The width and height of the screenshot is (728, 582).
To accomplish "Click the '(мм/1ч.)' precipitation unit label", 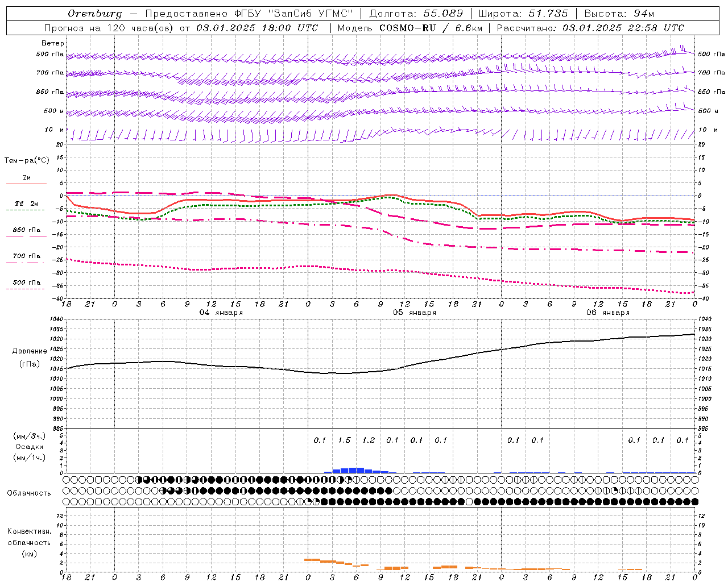I will pos(30,458).
